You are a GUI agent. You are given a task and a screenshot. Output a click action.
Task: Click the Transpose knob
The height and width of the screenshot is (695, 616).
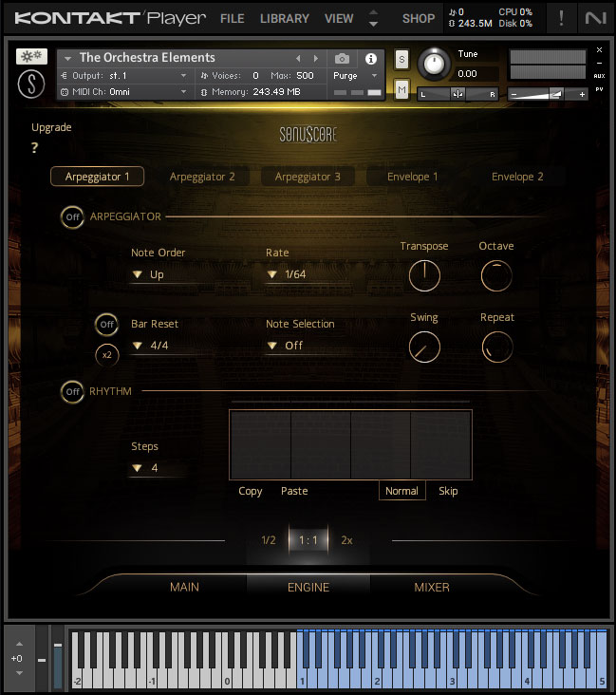[x=424, y=275]
